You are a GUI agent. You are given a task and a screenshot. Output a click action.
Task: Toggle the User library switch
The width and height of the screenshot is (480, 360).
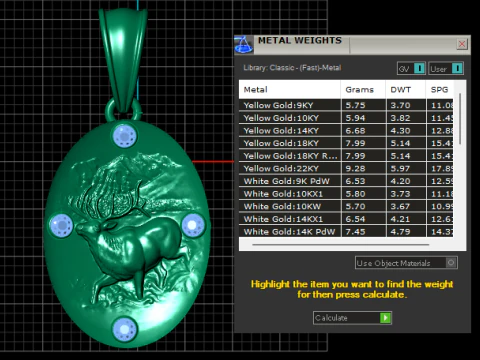click(446, 69)
